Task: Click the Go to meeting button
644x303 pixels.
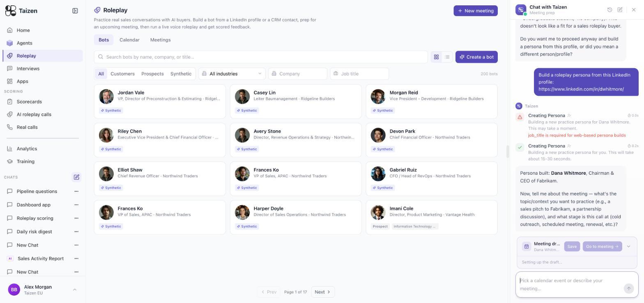Action: [602, 247]
